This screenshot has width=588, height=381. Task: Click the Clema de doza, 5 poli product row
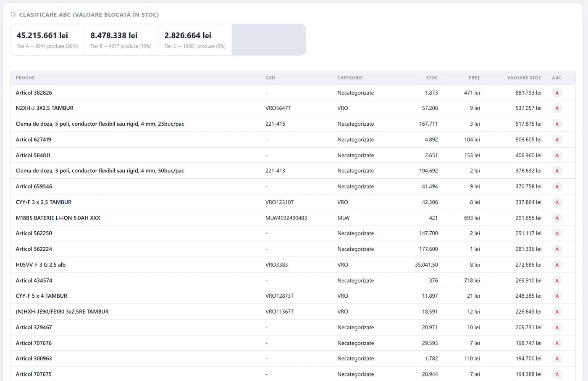[293, 124]
